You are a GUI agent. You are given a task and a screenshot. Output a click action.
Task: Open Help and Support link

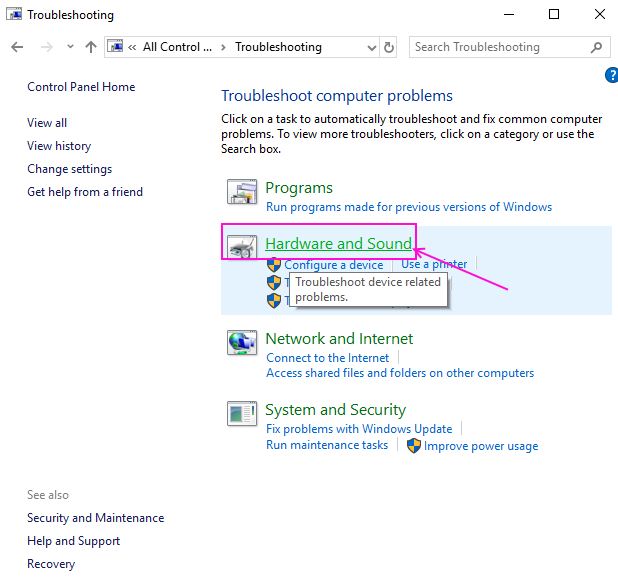pos(73,541)
